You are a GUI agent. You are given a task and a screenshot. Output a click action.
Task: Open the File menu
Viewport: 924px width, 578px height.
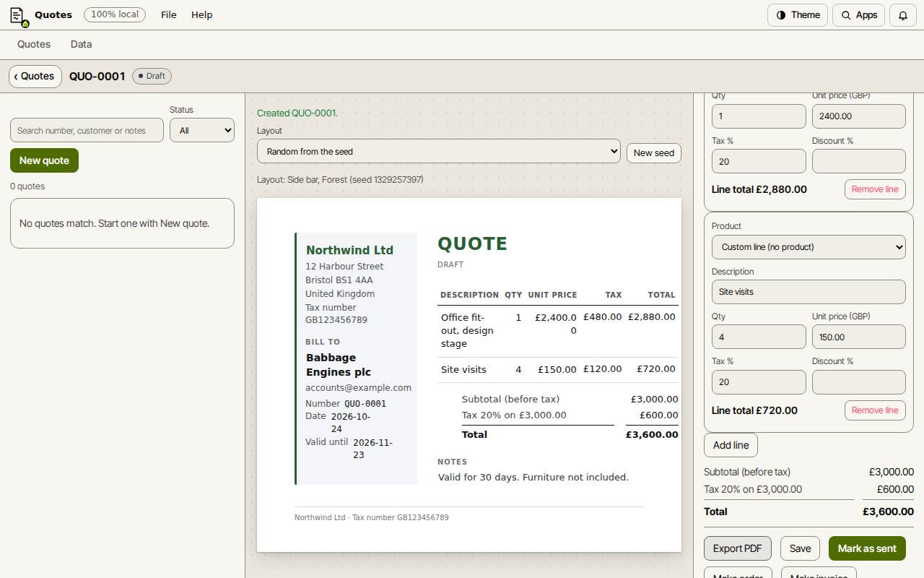(x=168, y=15)
